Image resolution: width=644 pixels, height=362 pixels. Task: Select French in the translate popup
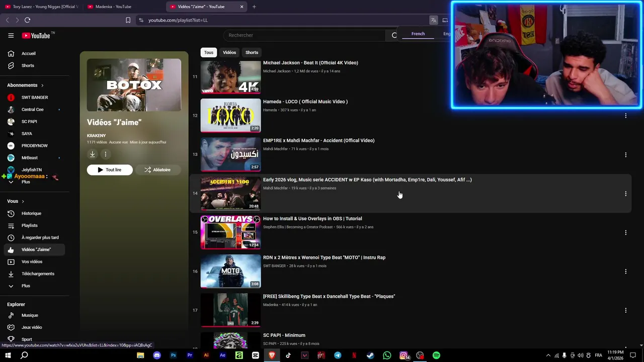click(418, 34)
